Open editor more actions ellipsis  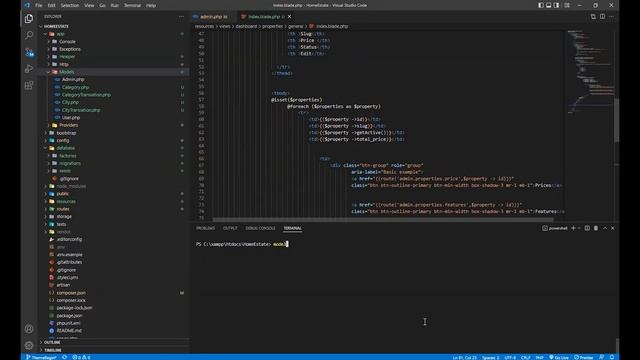pos(611,16)
